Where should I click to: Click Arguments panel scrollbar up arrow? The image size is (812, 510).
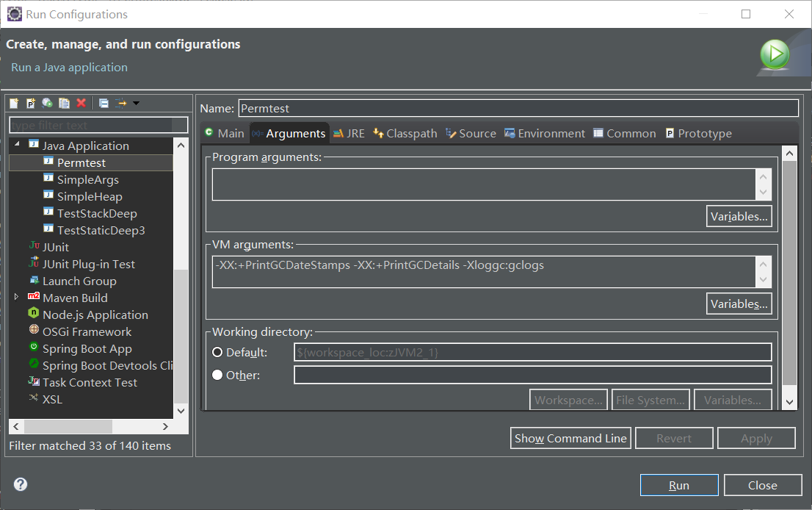click(x=789, y=154)
